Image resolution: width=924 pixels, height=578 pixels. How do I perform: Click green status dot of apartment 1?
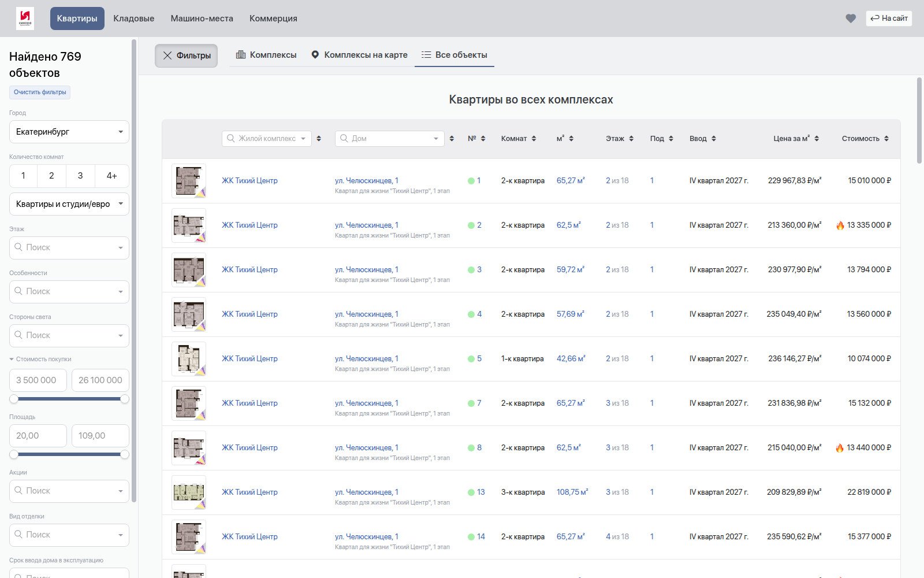(x=471, y=181)
